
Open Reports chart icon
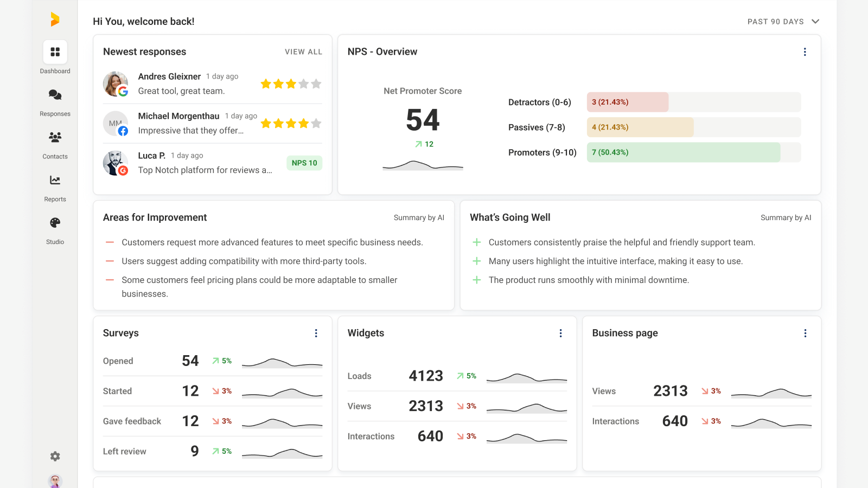click(x=55, y=181)
